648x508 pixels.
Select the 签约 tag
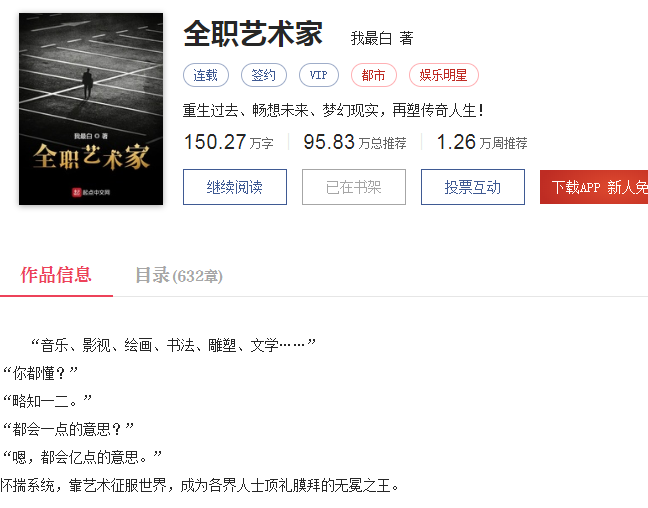tap(264, 75)
